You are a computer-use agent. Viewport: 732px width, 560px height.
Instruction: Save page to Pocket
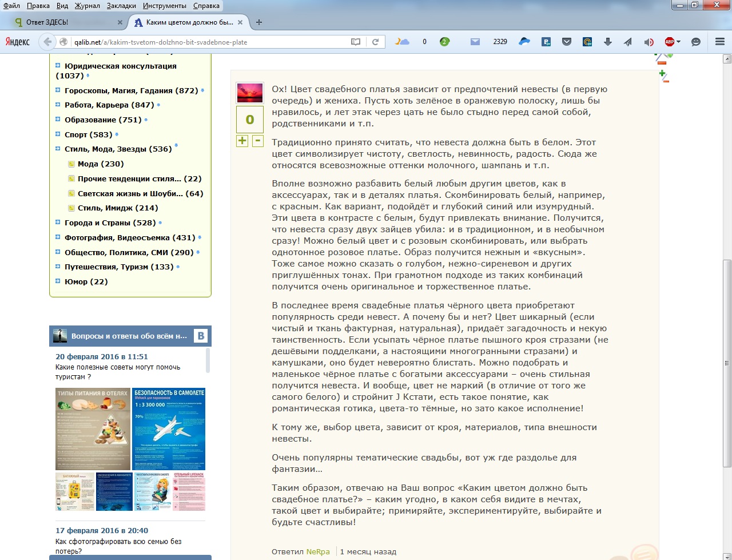[567, 42]
